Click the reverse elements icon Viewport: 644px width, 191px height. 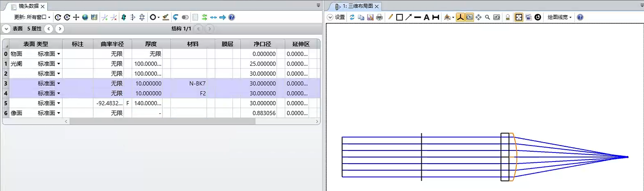(133, 17)
